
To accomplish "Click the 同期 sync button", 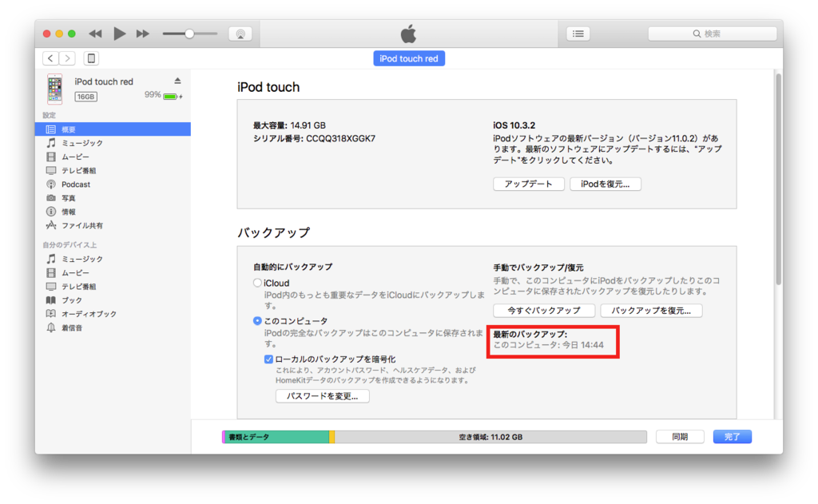I will pyautogui.click(x=680, y=437).
